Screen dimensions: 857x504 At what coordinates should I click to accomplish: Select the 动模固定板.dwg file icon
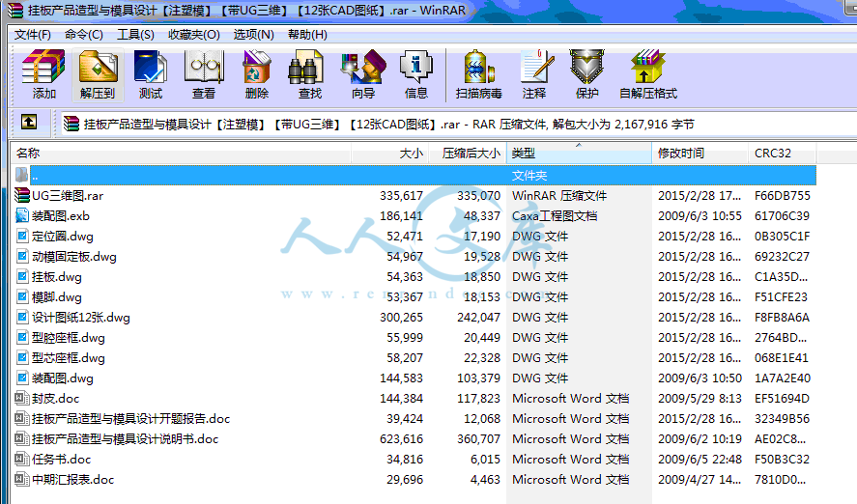coord(22,256)
